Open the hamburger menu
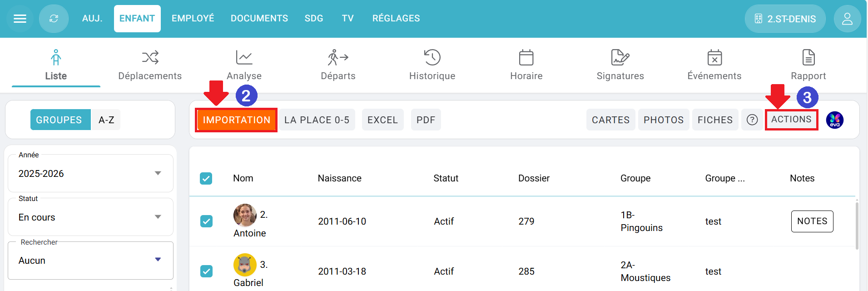 click(20, 19)
